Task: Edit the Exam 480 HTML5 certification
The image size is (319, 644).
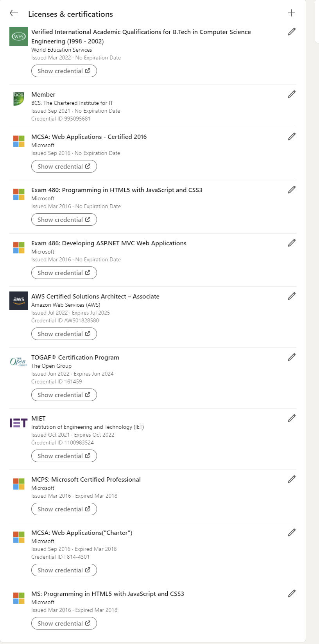Action: 292,190
